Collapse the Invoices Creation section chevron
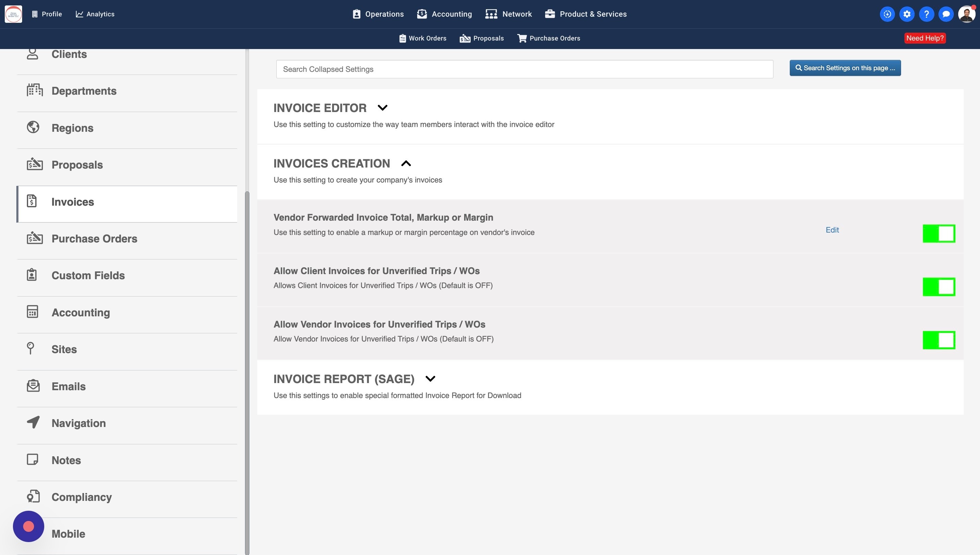Viewport: 980px width, 555px height. coord(406,163)
